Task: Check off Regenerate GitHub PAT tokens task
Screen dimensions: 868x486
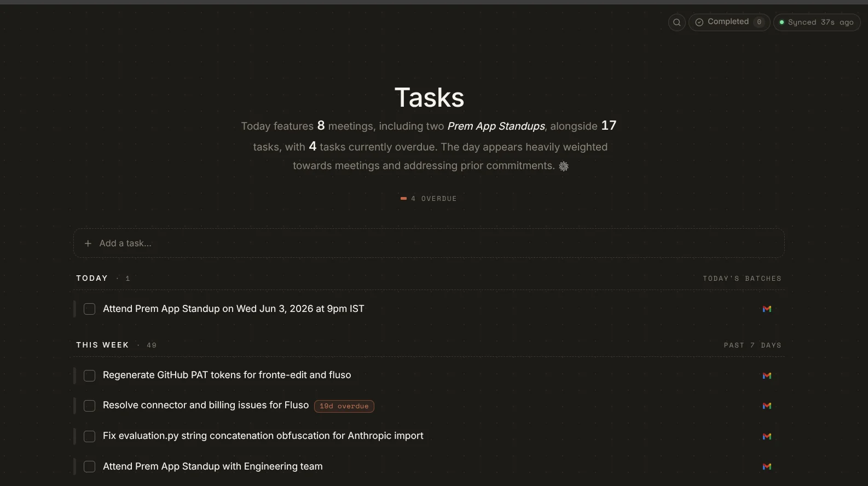Action: (x=89, y=375)
